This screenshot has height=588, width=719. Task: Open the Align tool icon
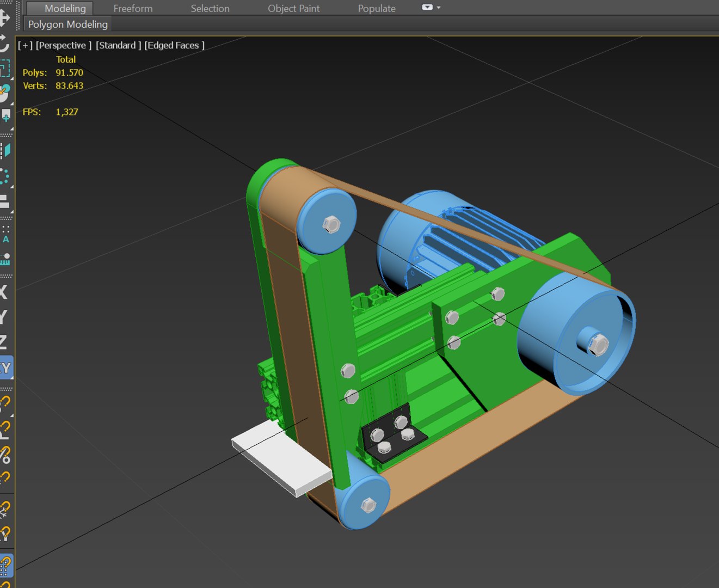tap(4, 201)
